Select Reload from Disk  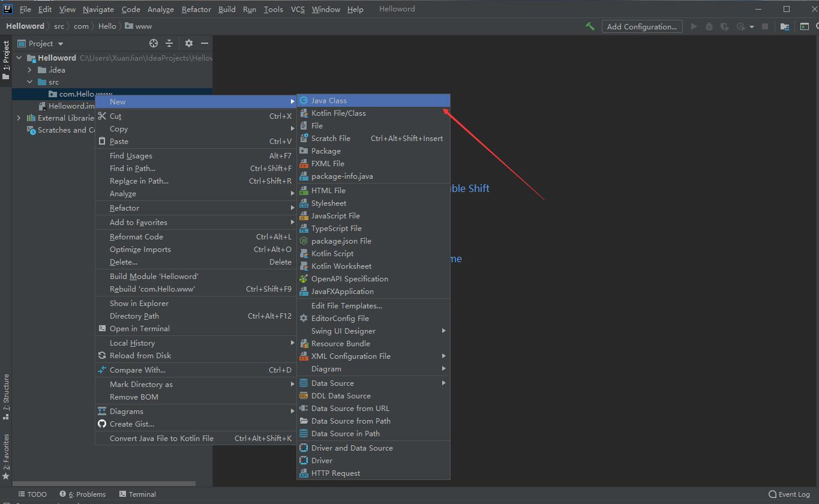[195, 356]
